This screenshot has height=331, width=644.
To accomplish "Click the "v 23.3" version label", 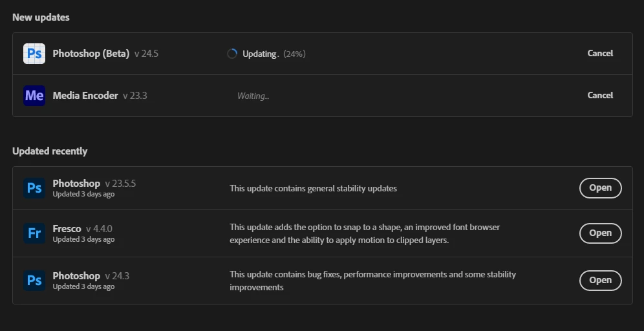I will click(134, 96).
